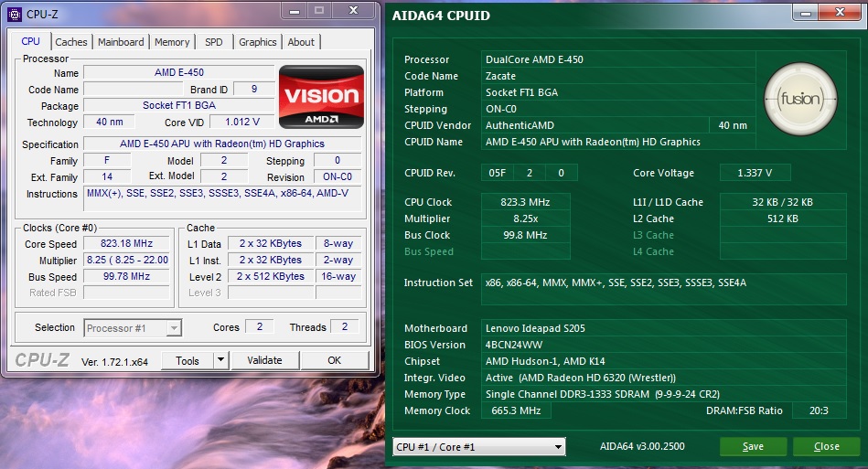The height and width of the screenshot is (469, 868).
Task: Minimize the CPU-Z window
Action: coord(295,11)
